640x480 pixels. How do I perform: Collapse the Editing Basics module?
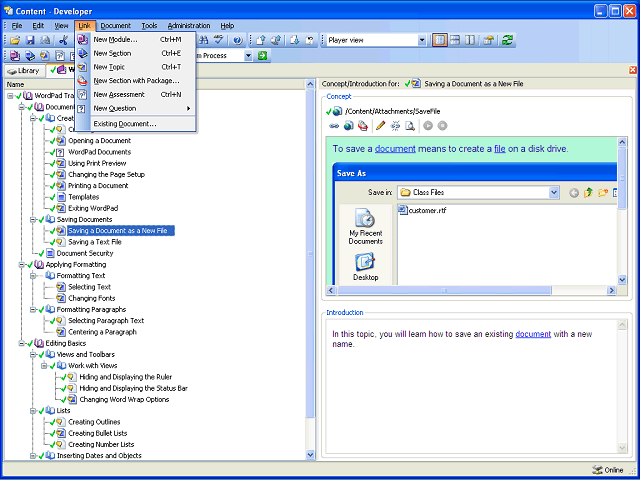(x=22, y=343)
